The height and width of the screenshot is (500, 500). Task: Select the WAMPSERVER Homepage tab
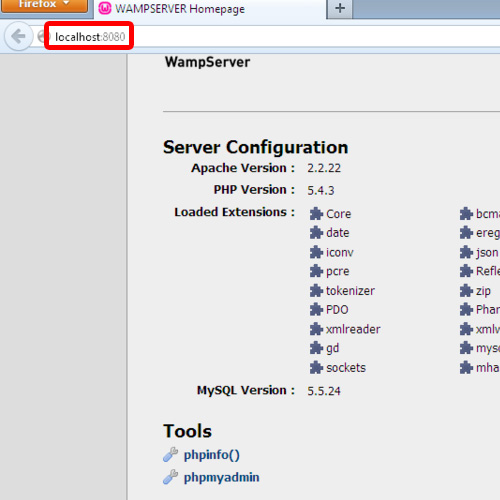click(x=209, y=9)
